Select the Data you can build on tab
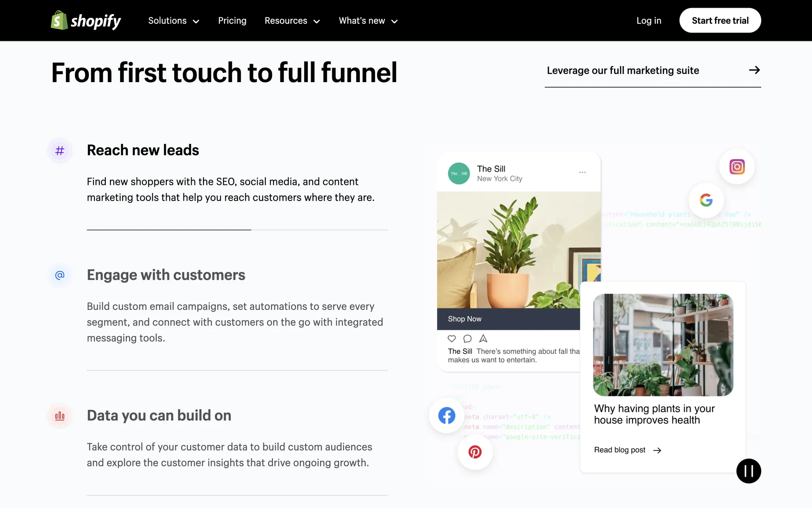This screenshot has width=812, height=508. pos(159,416)
